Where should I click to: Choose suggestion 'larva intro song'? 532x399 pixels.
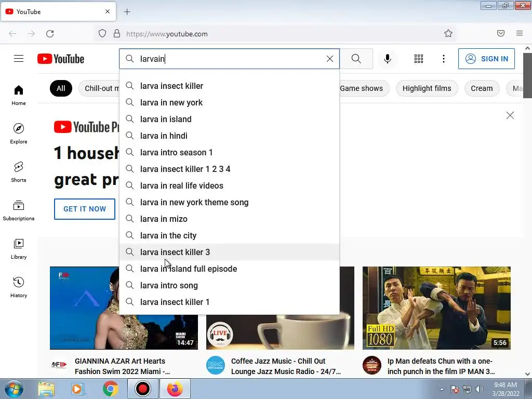(229, 285)
